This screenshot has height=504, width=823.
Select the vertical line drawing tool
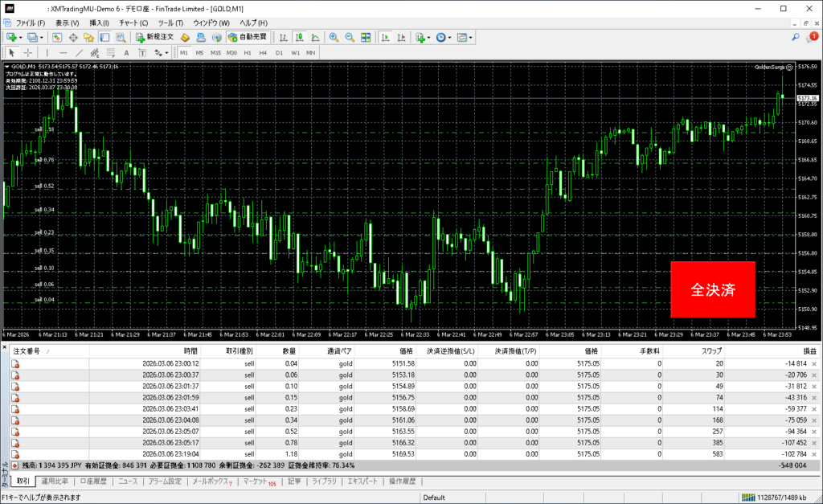point(47,53)
